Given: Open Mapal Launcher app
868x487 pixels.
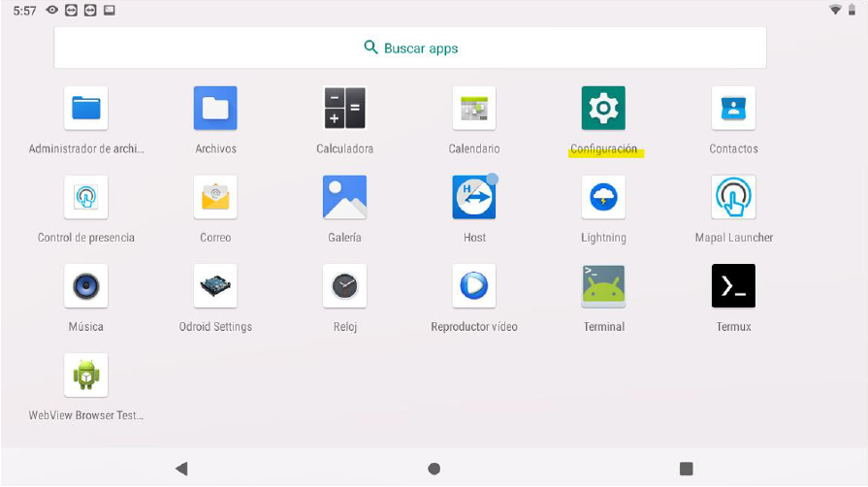Looking at the screenshot, I should 733,198.
